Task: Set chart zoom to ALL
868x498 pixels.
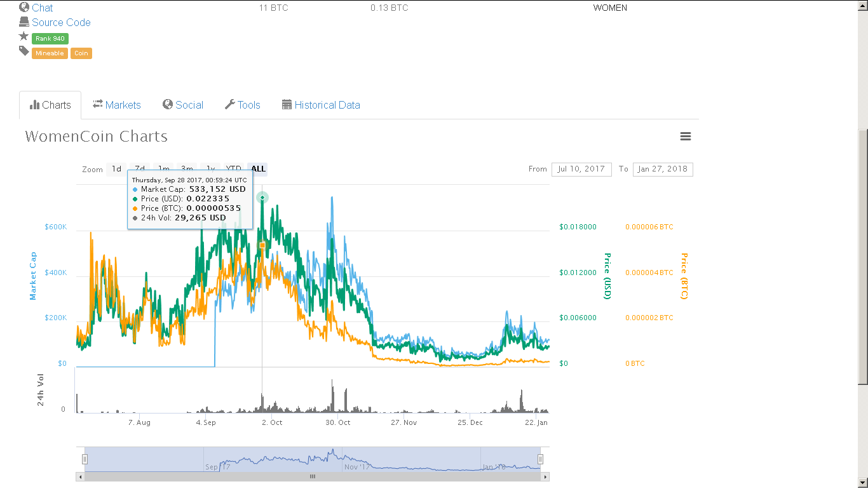Action: pyautogui.click(x=258, y=169)
